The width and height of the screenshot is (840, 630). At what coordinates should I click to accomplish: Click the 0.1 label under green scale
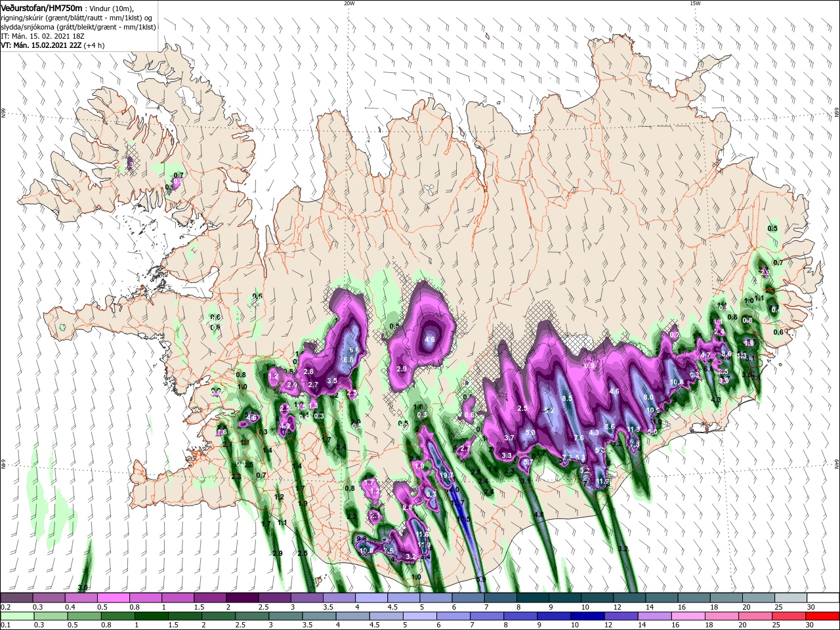coord(5,626)
